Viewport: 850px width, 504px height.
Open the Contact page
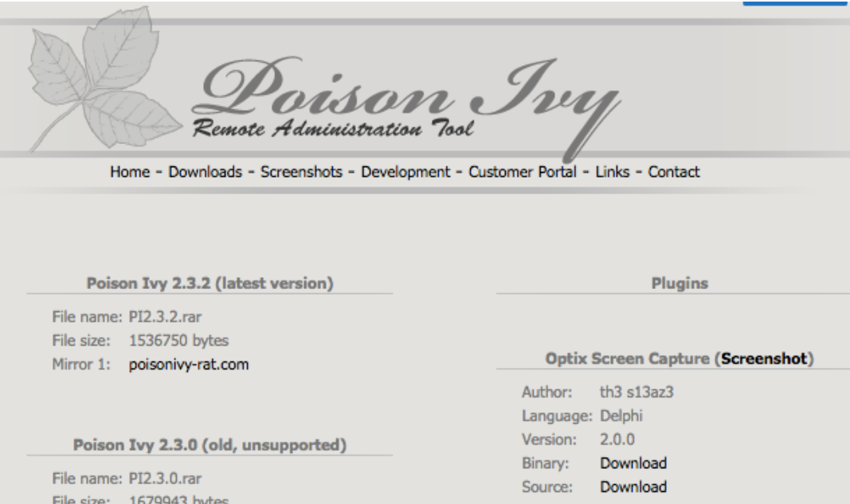674,172
